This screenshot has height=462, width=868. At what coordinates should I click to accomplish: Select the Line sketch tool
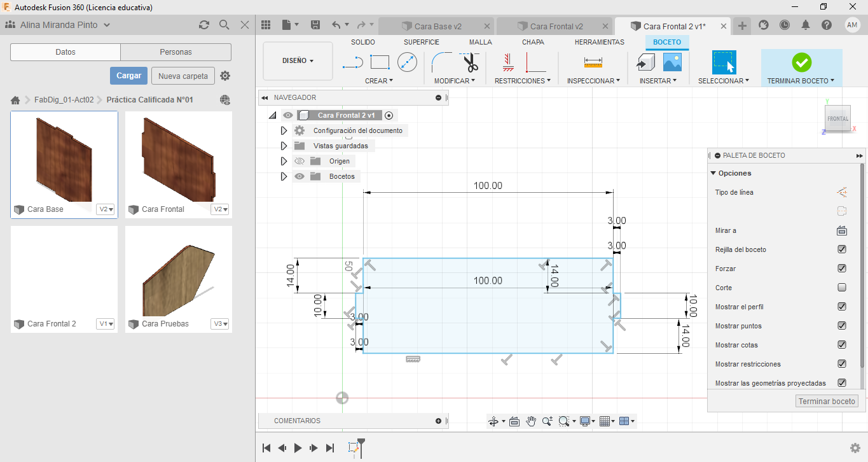coord(352,62)
